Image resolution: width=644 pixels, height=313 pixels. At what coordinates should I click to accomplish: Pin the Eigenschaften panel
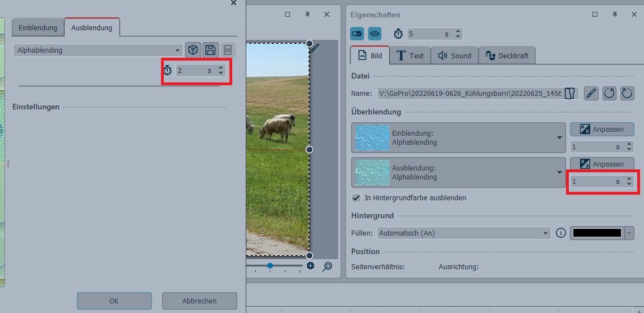(615, 15)
